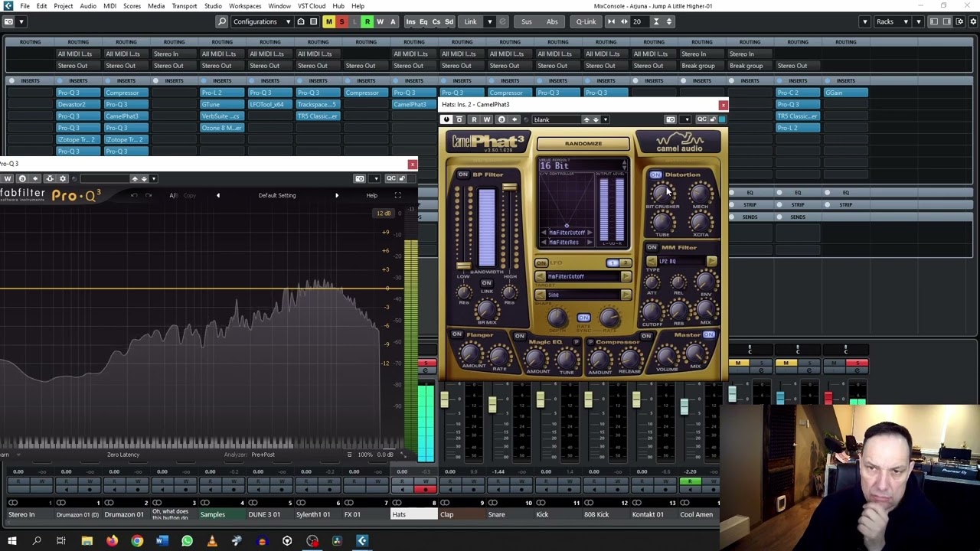Toggle the Distortion ON switch
Screen dimensions: 980x551
click(x=656, y=174)
